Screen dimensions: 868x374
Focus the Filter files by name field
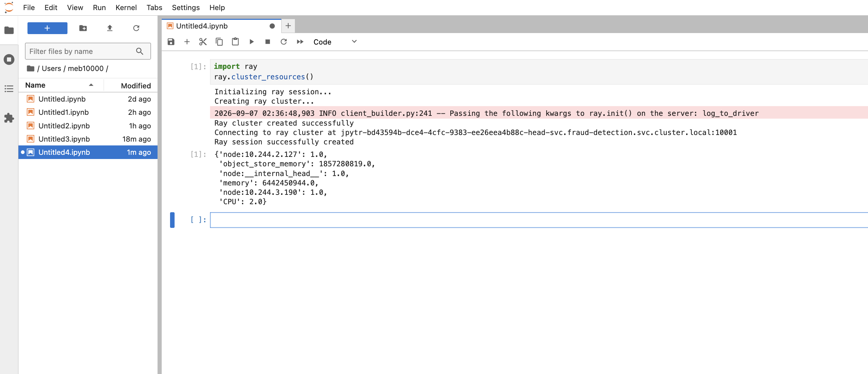click(x=88, y=51)
